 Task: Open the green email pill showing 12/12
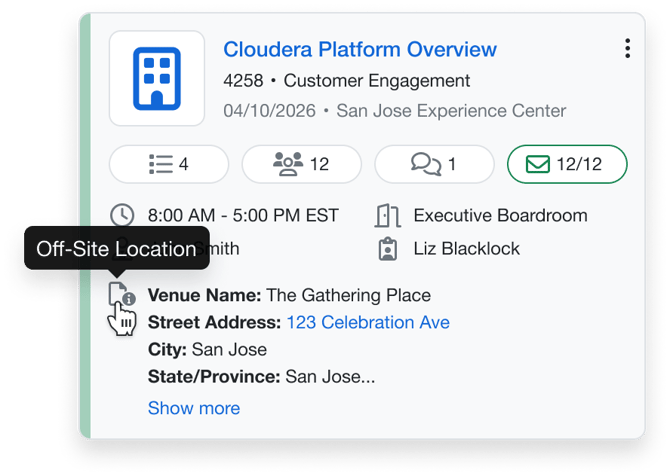[567, 164]
